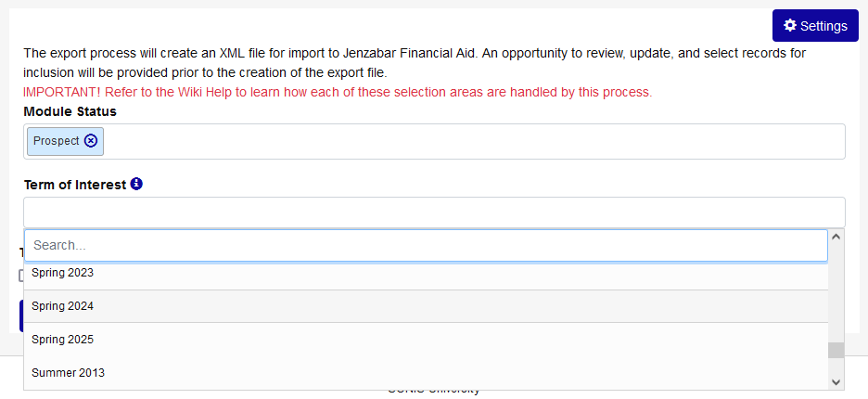Click inside the Module Status field
The width and height of the screenshot is (868, 399).
464,141
